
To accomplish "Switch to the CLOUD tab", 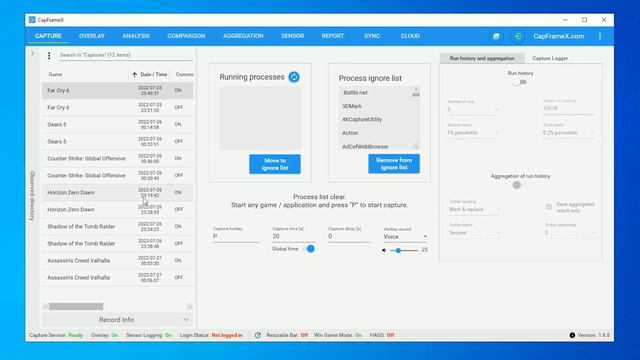I will (x=410, y=36).
